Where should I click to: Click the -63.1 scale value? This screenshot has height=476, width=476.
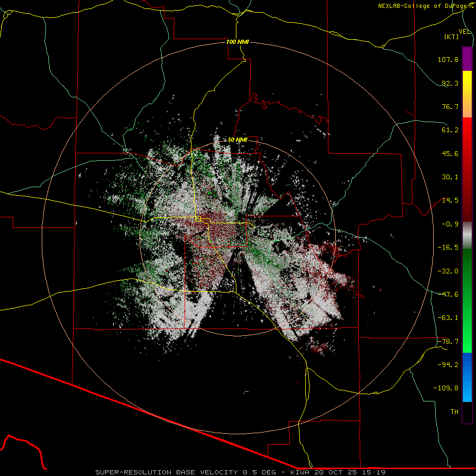pos(448,318)
